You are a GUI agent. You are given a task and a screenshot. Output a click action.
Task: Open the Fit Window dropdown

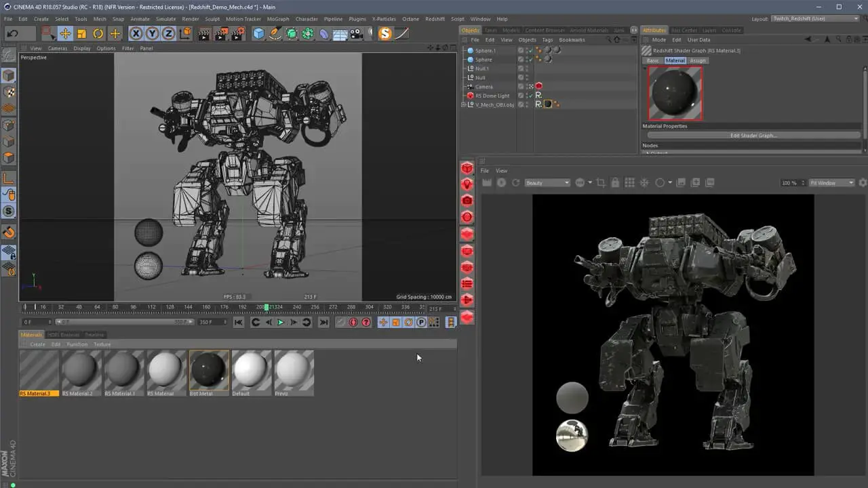(832, 183)
